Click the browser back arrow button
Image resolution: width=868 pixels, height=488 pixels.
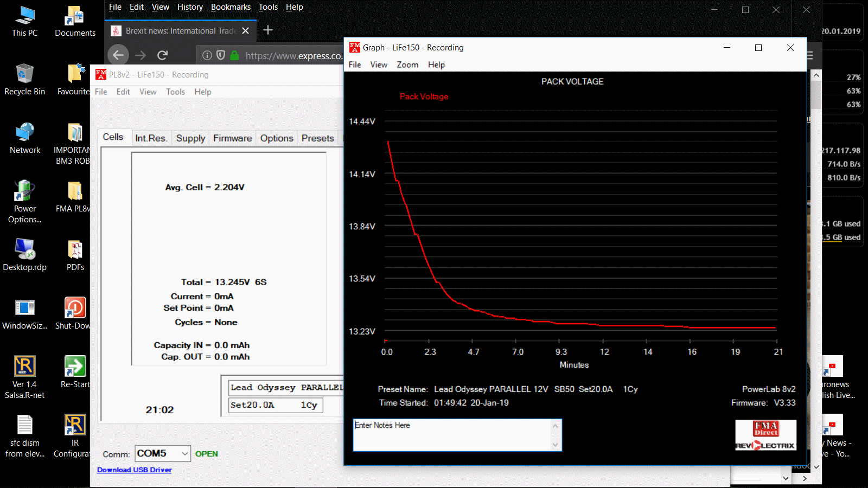pyautogui.click(x=118, y=55)
